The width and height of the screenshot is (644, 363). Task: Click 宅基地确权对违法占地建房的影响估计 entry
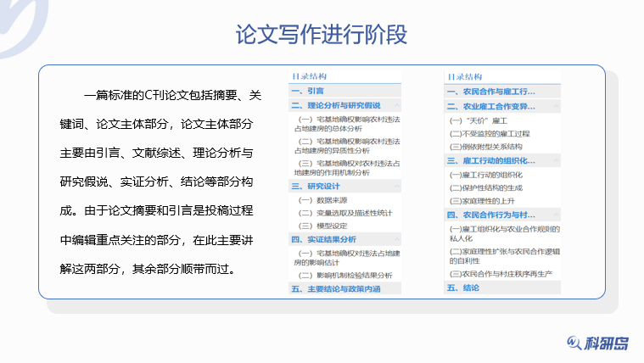click(347, 258)
